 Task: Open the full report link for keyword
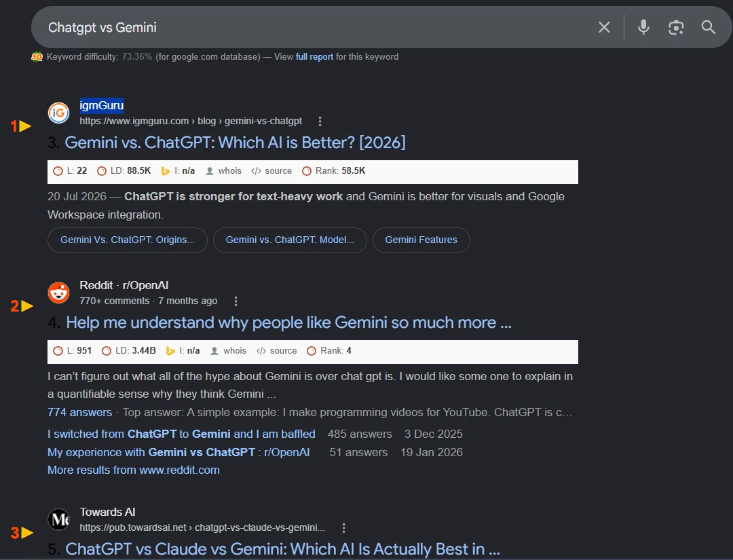pos(314,57)
